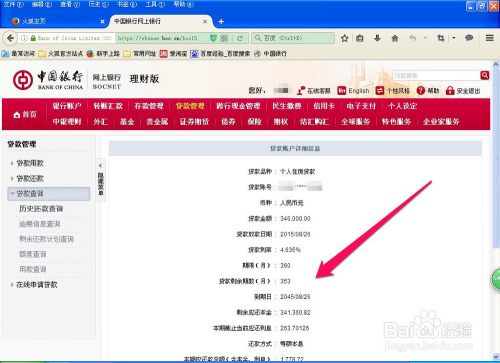Screen dimensions: 500x363
Task: Open the 全球服务 menu
Action: point(355,122)
